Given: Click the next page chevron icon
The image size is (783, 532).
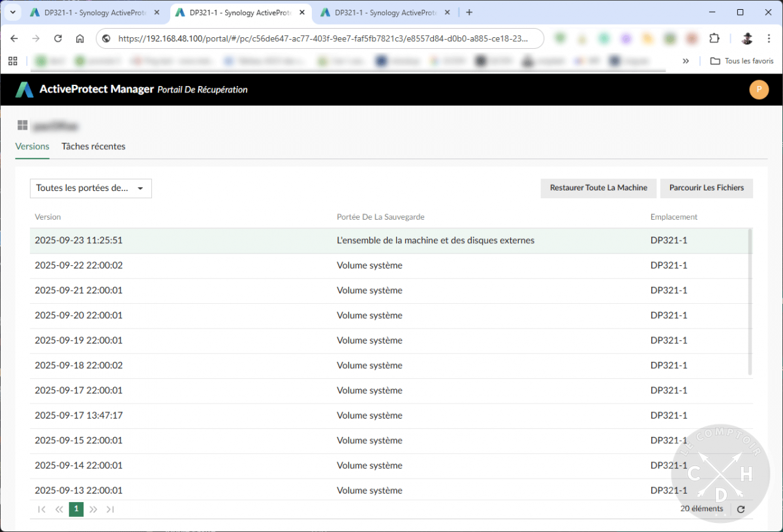Looking at the screenshot, I should (93, 509).
